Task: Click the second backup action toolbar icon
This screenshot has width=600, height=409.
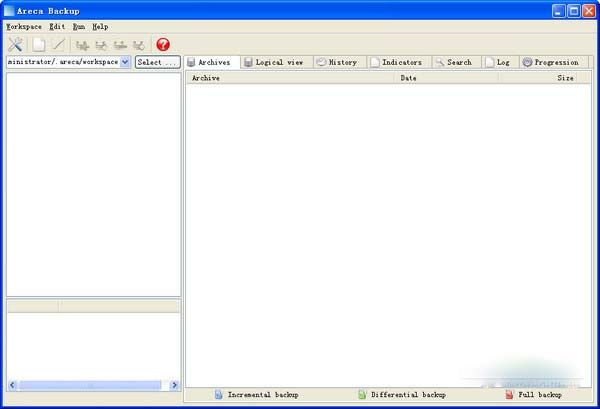Action: point(101,45)
